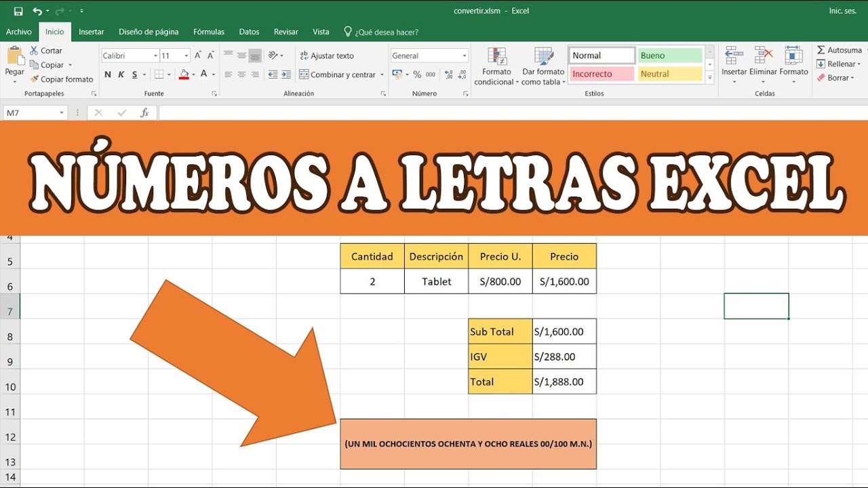Toggle middle vertical alignment

click(242, 56)
